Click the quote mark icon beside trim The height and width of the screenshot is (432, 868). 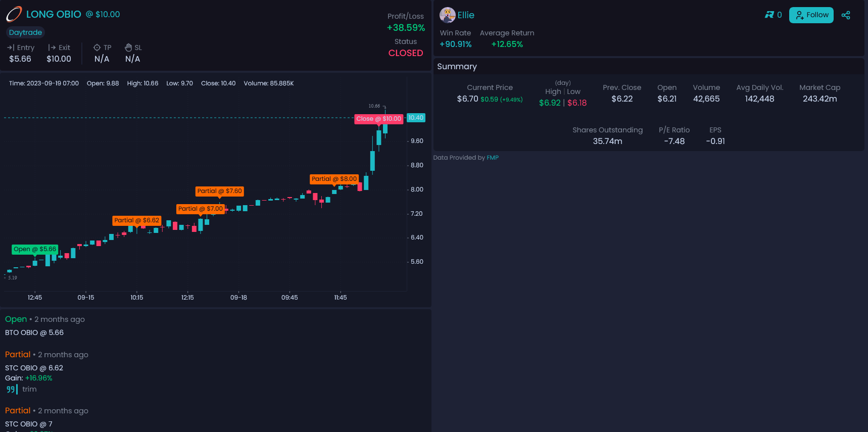(11, 389)
